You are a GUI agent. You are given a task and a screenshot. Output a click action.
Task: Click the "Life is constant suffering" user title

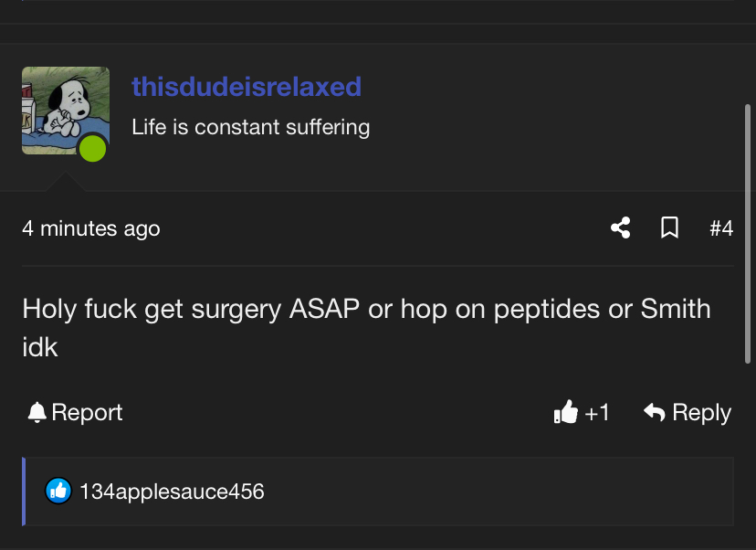click(250, 126)
